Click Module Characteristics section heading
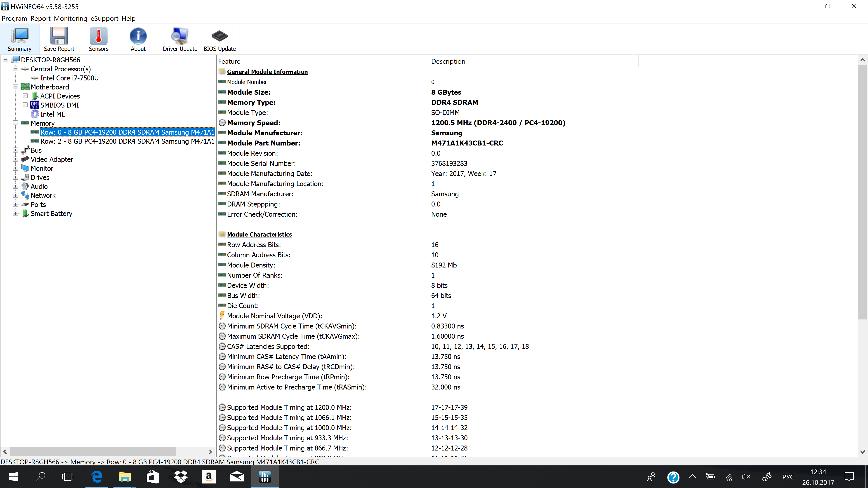Viewport: 868px width, 488px height. [259, 235]
